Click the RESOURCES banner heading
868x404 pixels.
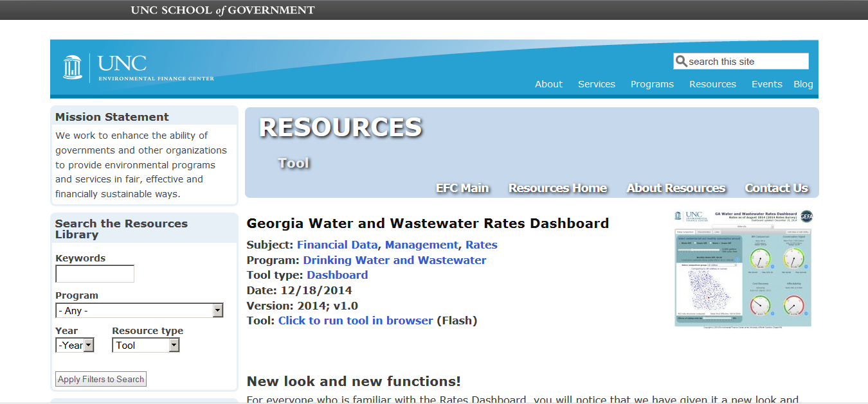(x=340, y=128)
